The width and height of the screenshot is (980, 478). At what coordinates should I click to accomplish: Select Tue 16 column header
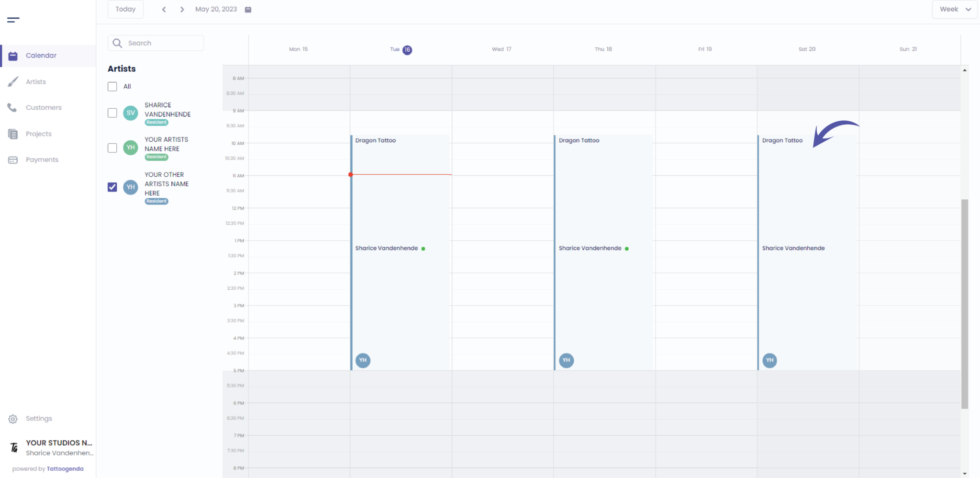tap(401, 49)
